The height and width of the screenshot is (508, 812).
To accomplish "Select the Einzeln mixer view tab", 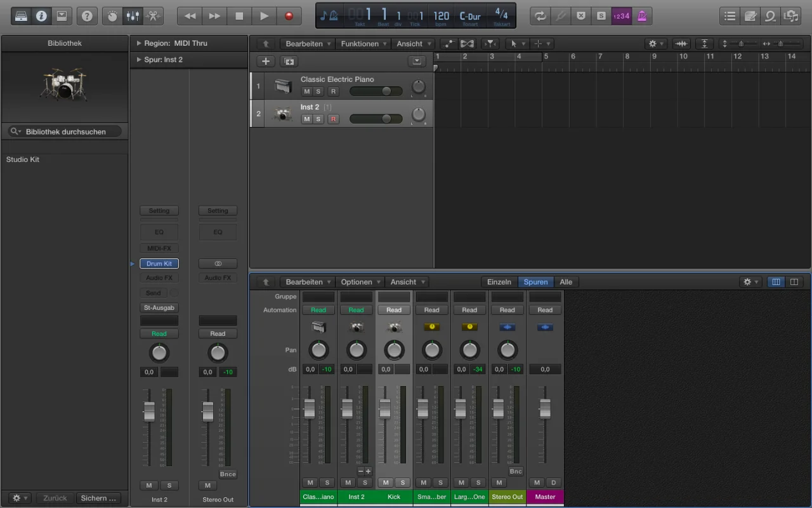I will [499, 282].
